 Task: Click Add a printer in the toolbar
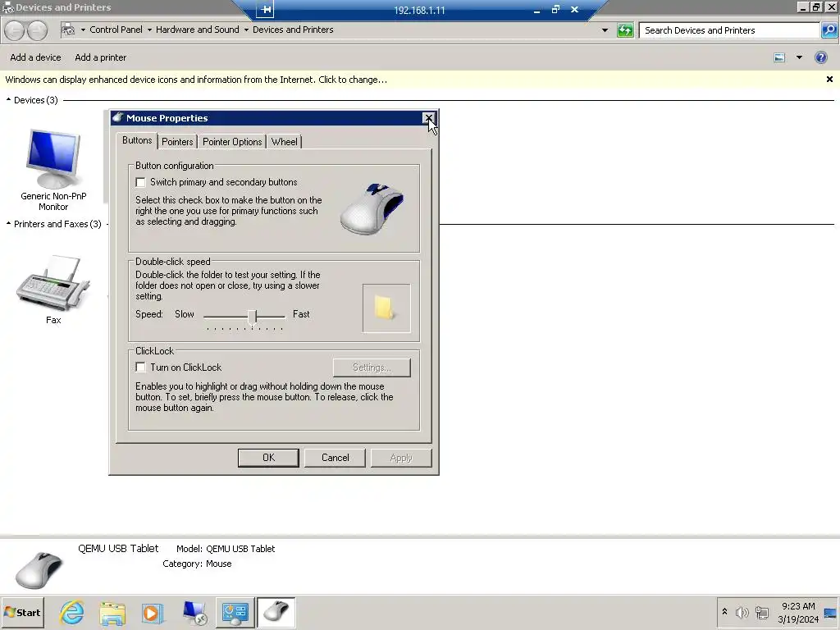(101, 57)
